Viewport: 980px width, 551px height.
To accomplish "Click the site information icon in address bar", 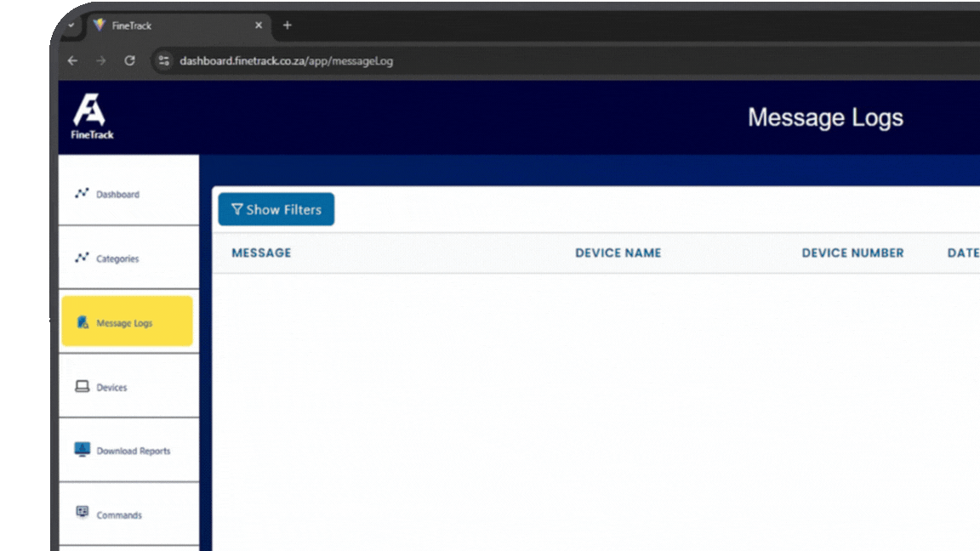I will tap(162, 60).
